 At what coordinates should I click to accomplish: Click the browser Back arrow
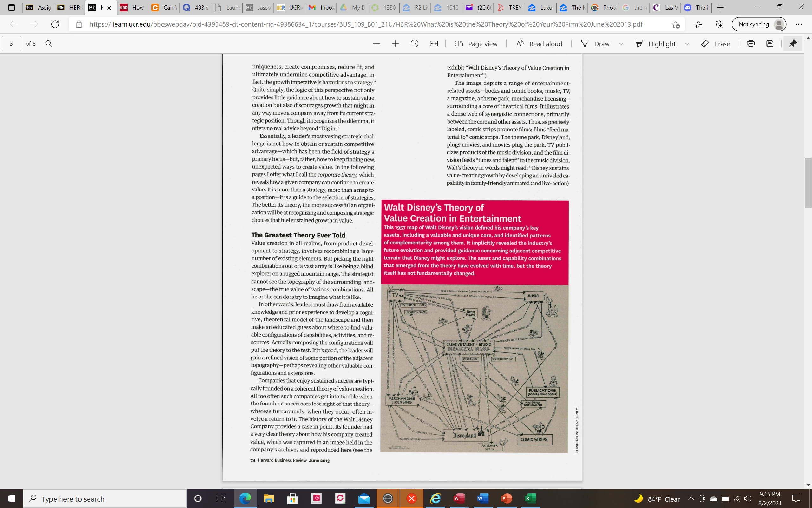click(x=13, y=24)
